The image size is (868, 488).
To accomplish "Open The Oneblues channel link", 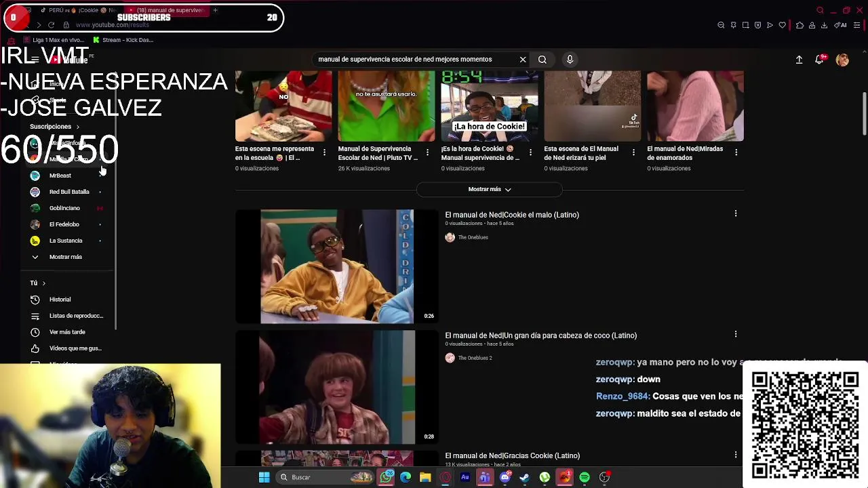I will 473,237.
